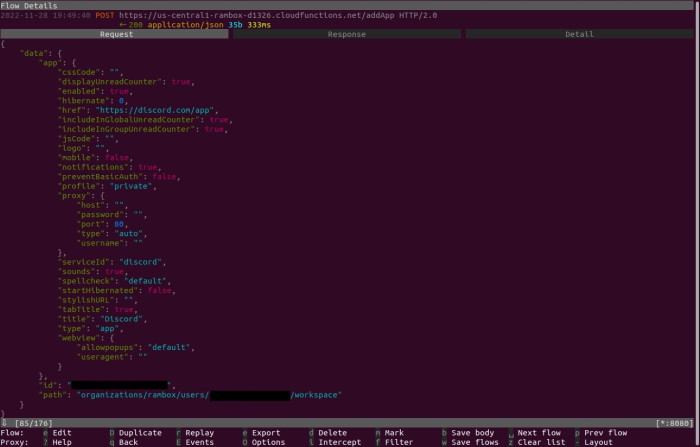Screen dimensions: 700x447
Task: Click Filter in the proxy shortcuts
Action: tap(399, 441)
